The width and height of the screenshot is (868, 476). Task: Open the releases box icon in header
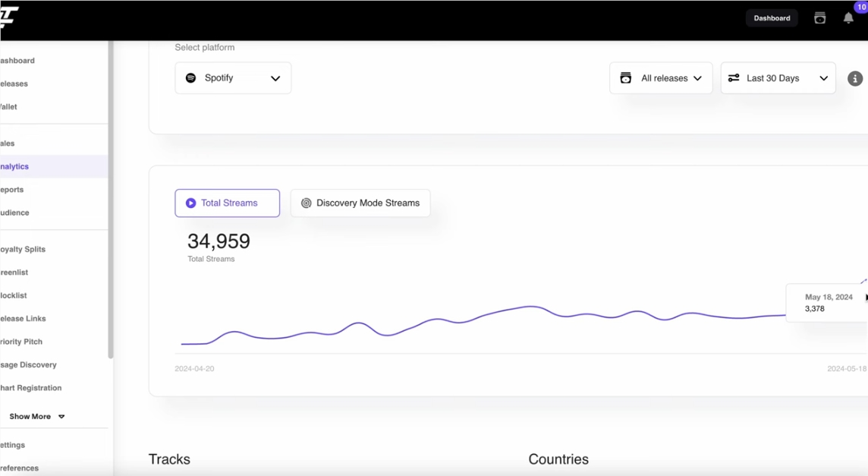819,18
